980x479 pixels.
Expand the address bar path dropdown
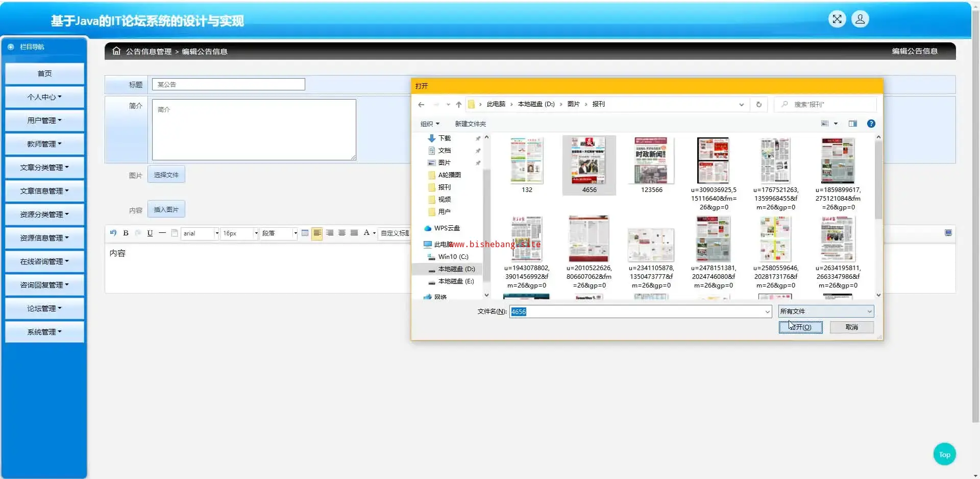coord(742,105)
